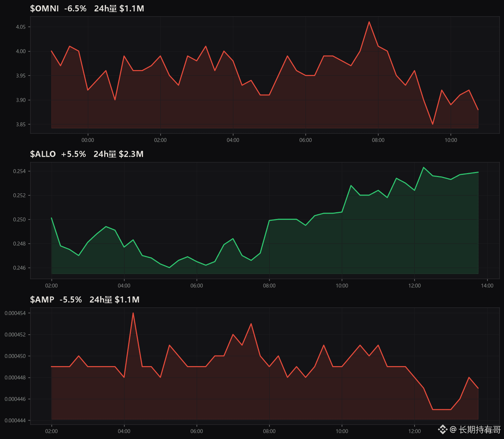Click the $AMP chart title
504x439 pixels.
coord(42,300)
